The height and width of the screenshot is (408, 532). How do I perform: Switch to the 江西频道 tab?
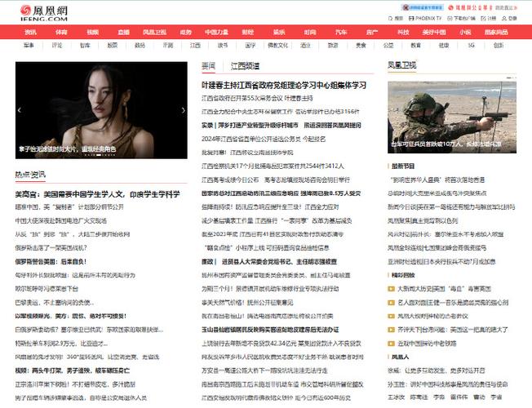click(x=245, y=66)
